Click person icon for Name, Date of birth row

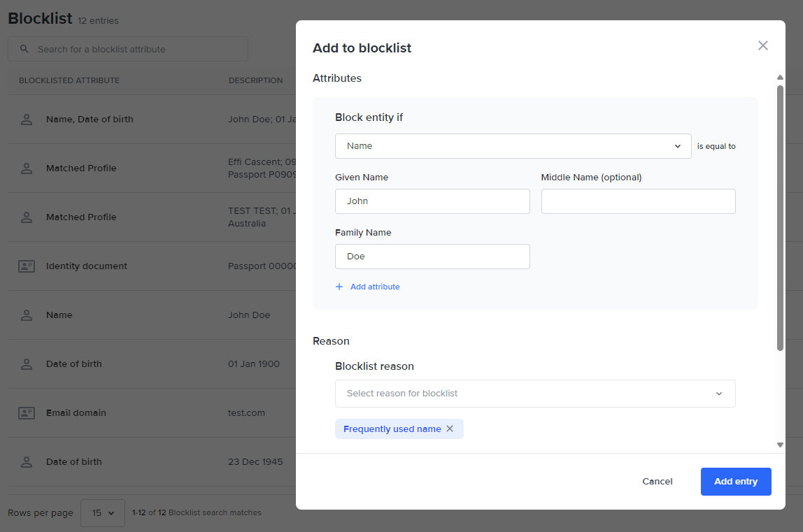click(x=27, y=120)
